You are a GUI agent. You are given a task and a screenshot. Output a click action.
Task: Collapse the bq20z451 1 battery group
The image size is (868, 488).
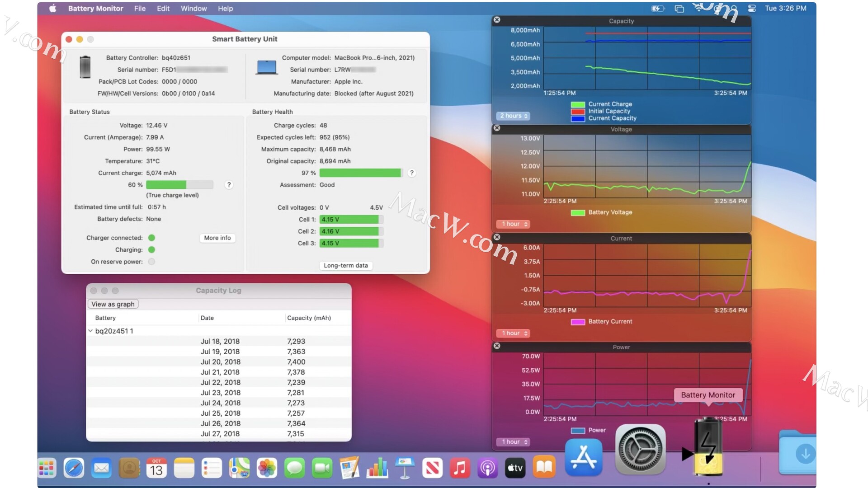(x=90, y=331)
